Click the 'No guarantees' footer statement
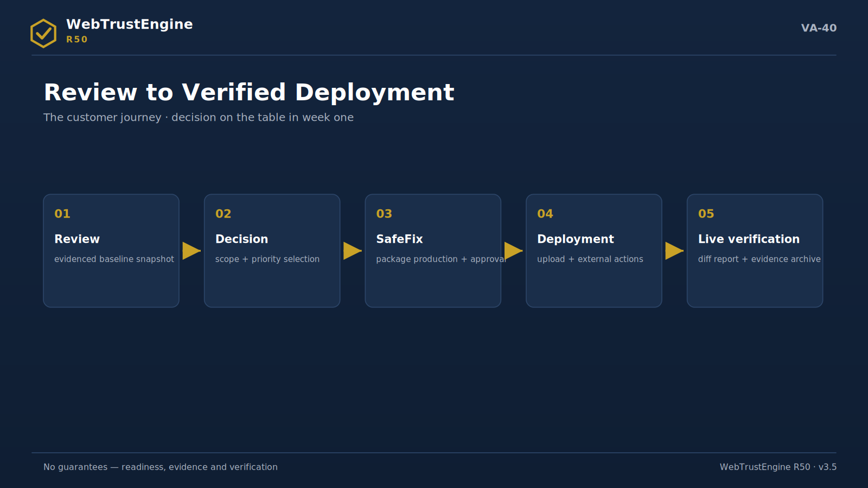Image resolution: width=868 pixels, height=488 pixels. click(161, 467)
